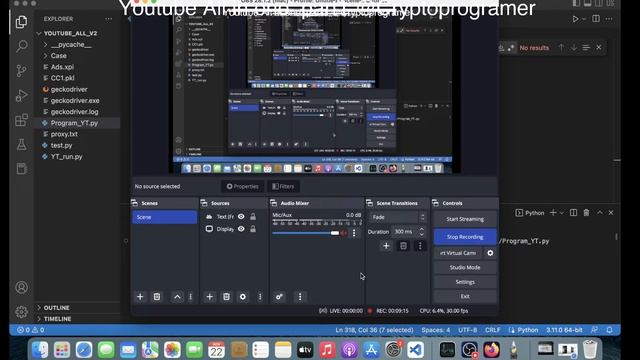The height and width of the screenshot is (360, 640).
Task: Split the VS Code editor to the right
Action: (596, 19)
